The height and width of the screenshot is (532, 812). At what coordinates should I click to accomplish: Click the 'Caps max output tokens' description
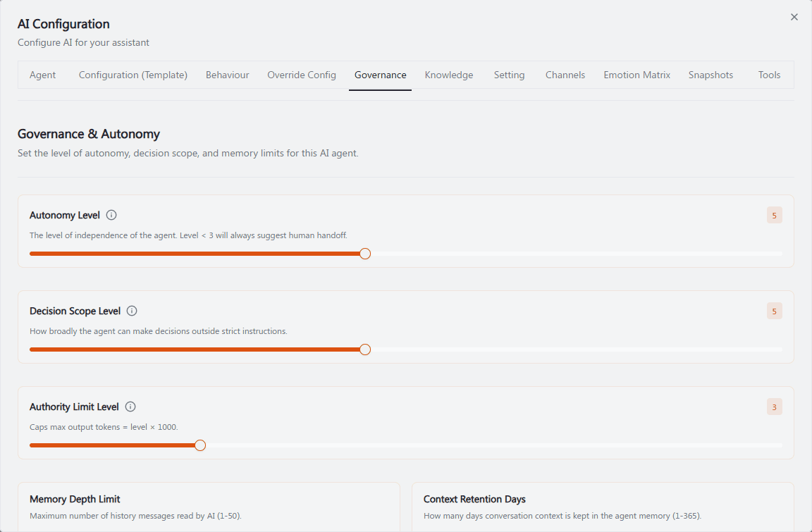104,427
